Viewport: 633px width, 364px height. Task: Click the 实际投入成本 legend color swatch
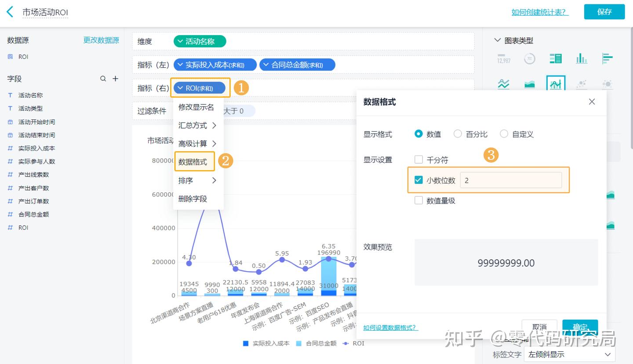246,343
